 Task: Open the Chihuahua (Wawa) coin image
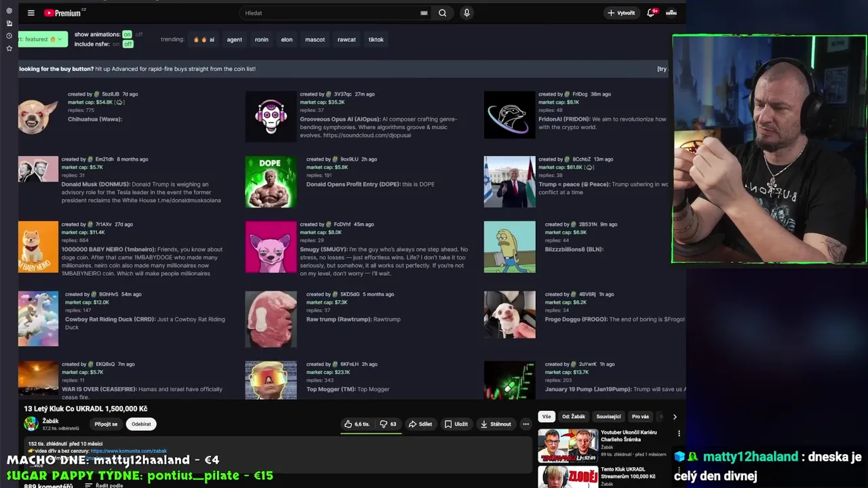coord(38,115)
